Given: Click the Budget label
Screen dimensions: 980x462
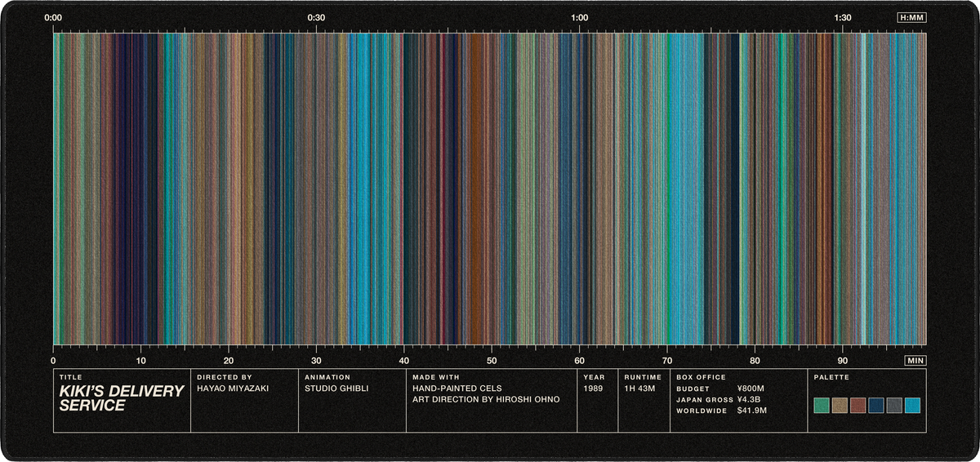Looking at the screenshot, I should pos(693,389).
